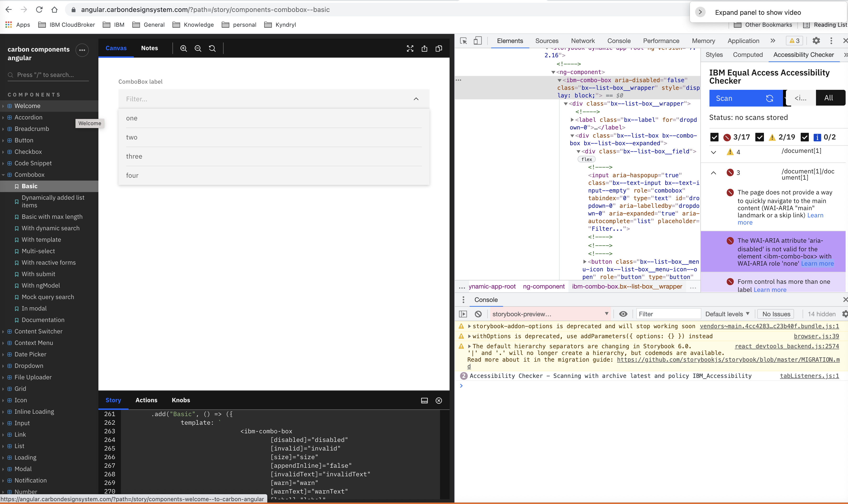848x504 pixels.
Task: Open the Network panel in DevTools
Action: (x=582, y=40)
